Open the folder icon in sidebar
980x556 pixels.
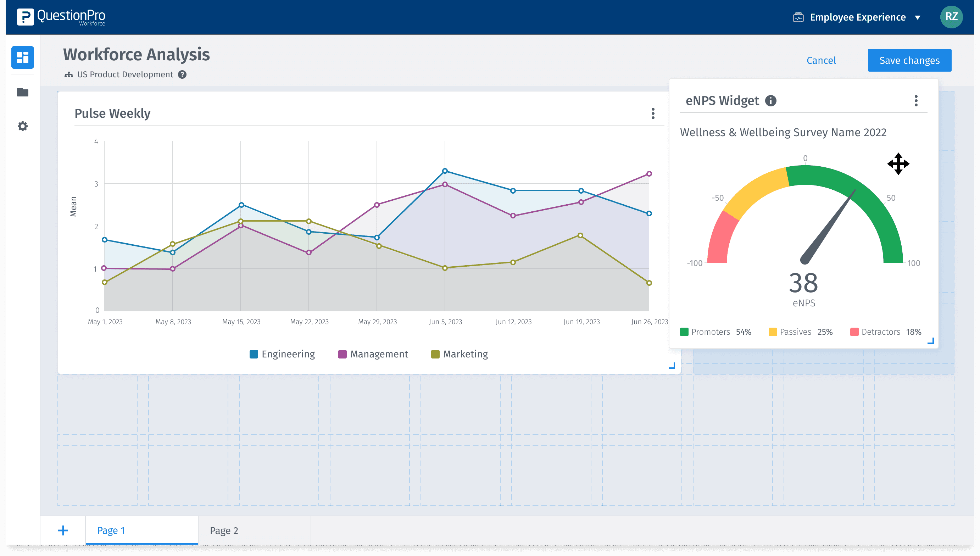[23, 92]
